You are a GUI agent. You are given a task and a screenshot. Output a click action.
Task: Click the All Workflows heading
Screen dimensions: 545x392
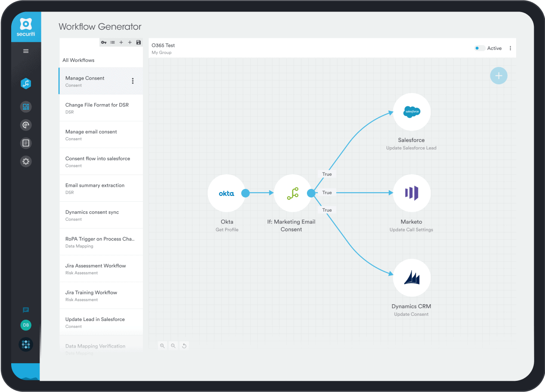pyautogui.click(x=78, y=60)
